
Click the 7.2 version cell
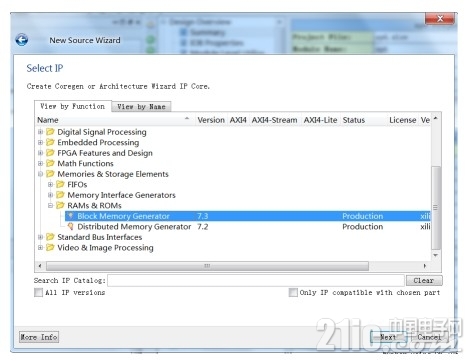[x=202, y=227]
